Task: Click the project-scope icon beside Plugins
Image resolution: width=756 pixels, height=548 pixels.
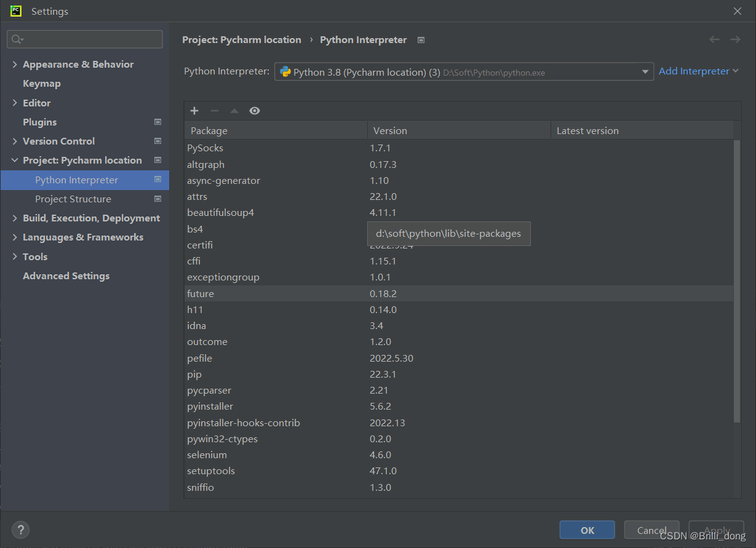Action: tap(157, 122)
